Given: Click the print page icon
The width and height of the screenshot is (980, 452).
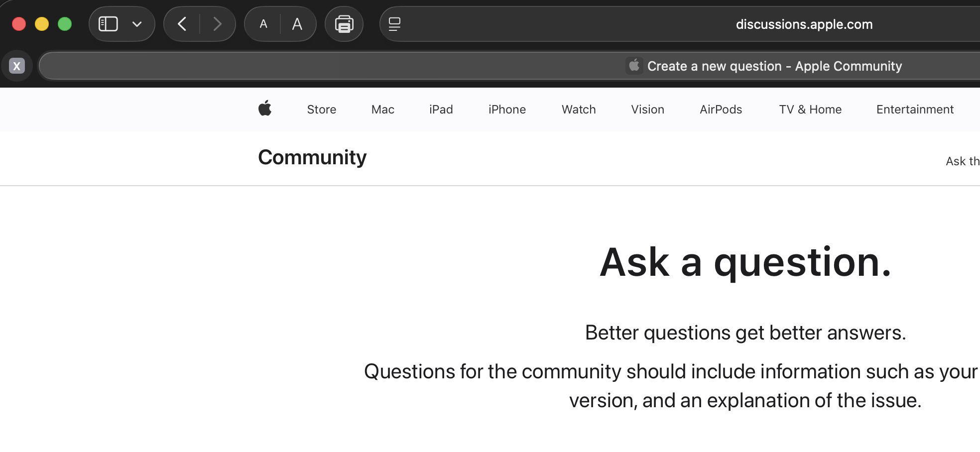Looking at the screenshot, I should click(x=344, y=24).
